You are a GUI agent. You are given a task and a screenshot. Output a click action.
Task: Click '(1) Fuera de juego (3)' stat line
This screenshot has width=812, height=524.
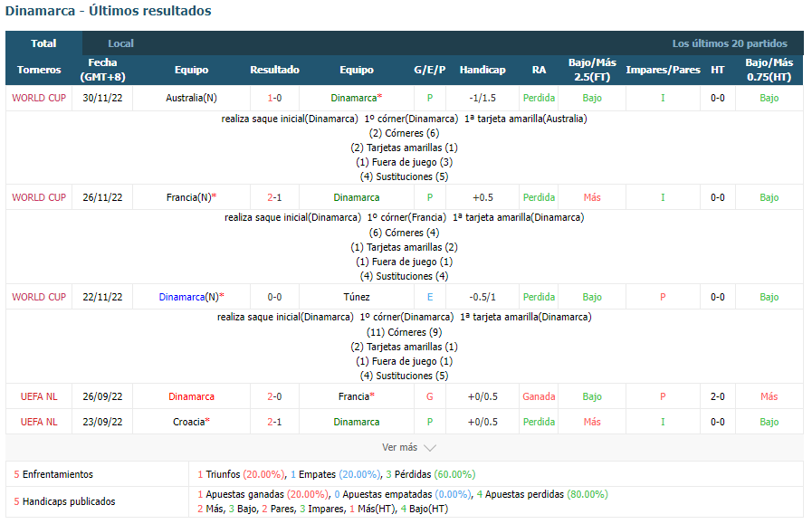click(404, 162)
